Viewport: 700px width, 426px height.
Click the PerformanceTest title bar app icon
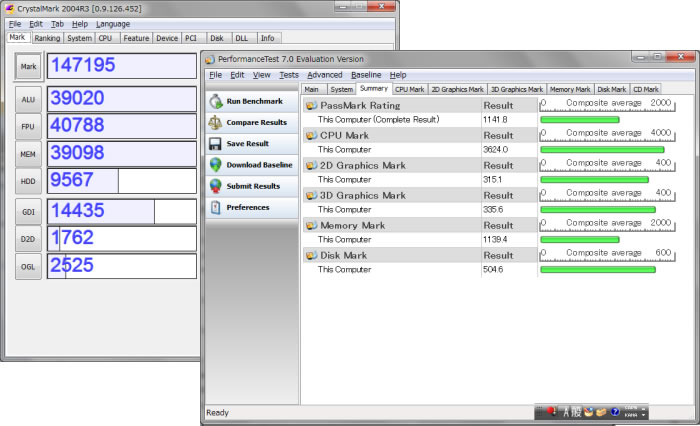[210, 59]
